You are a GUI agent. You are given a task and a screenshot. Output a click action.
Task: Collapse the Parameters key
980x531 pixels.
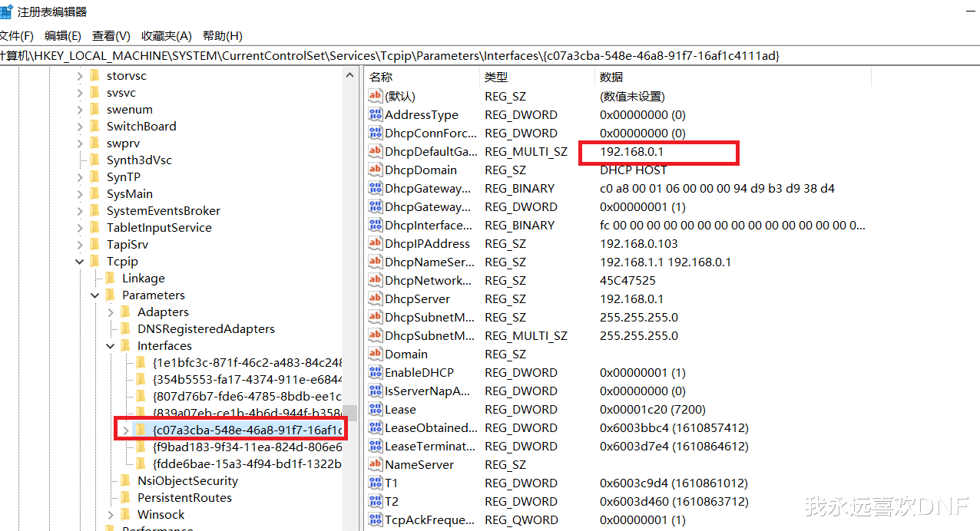click(x=95, y=295)
